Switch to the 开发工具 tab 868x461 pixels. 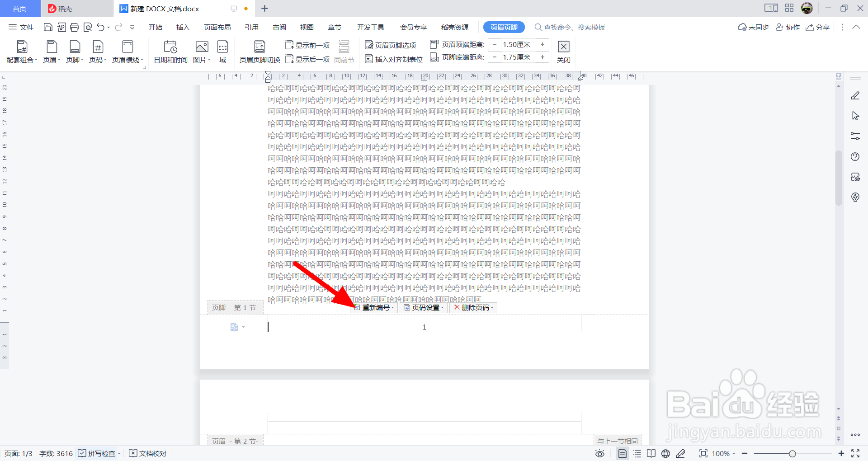point(371,28)
